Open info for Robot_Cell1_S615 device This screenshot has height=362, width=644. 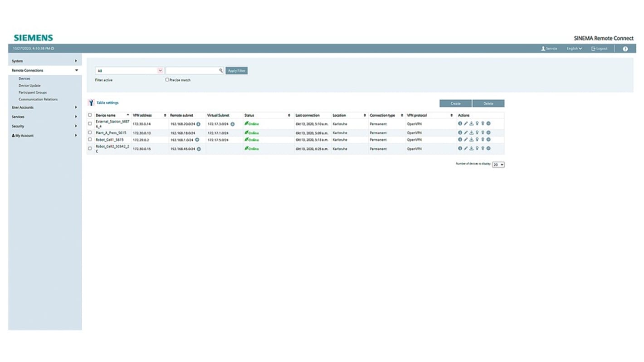pyautogui.click(x=460, y=139)
